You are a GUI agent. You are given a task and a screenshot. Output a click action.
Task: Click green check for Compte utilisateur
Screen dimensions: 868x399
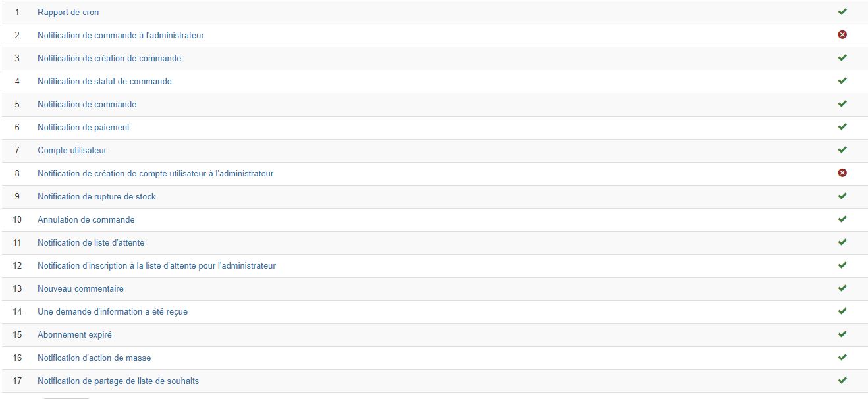(x=842, y=150)
